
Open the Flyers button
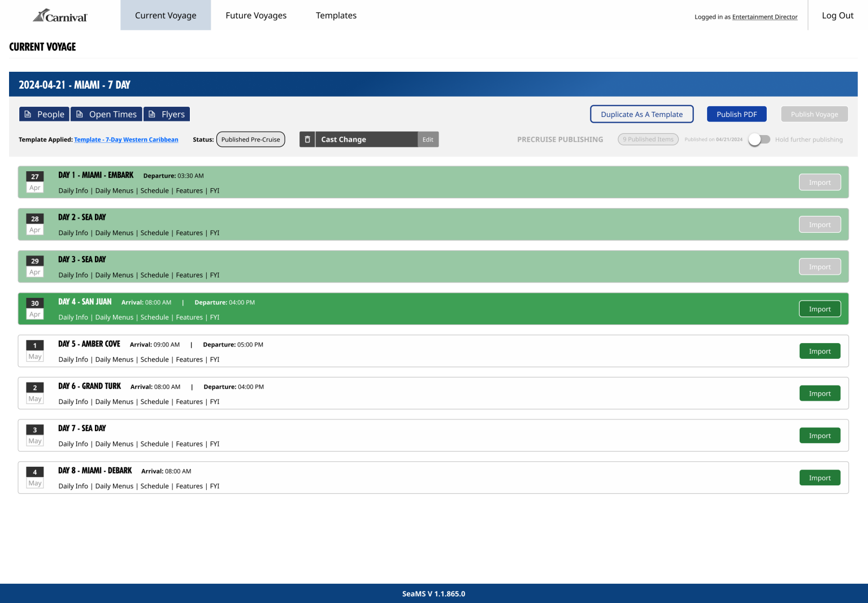(167, 114)
